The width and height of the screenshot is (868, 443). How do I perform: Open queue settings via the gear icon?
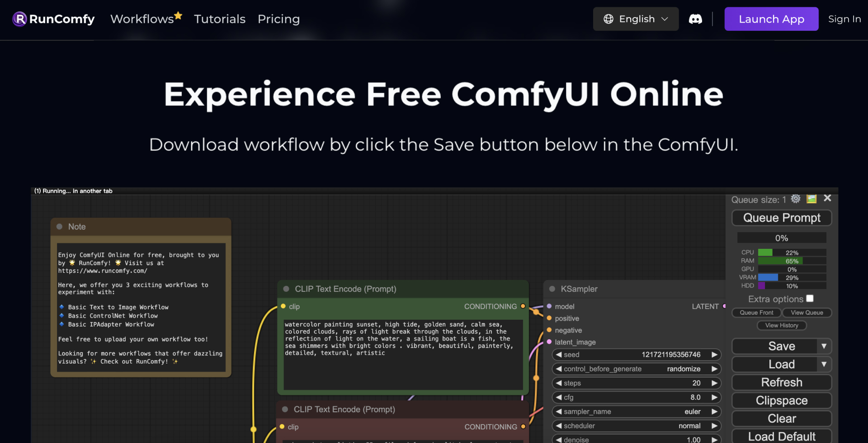tap(796, 199)
